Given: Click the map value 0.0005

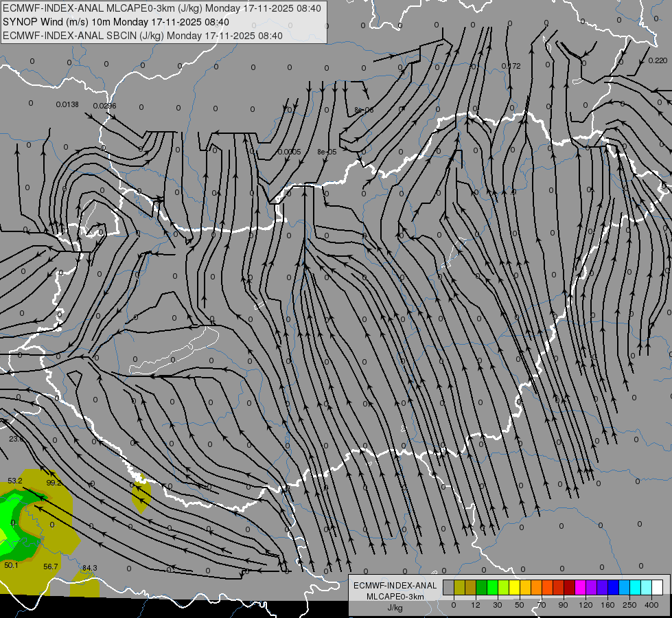Looking at the screenshot, I should 289,152.
